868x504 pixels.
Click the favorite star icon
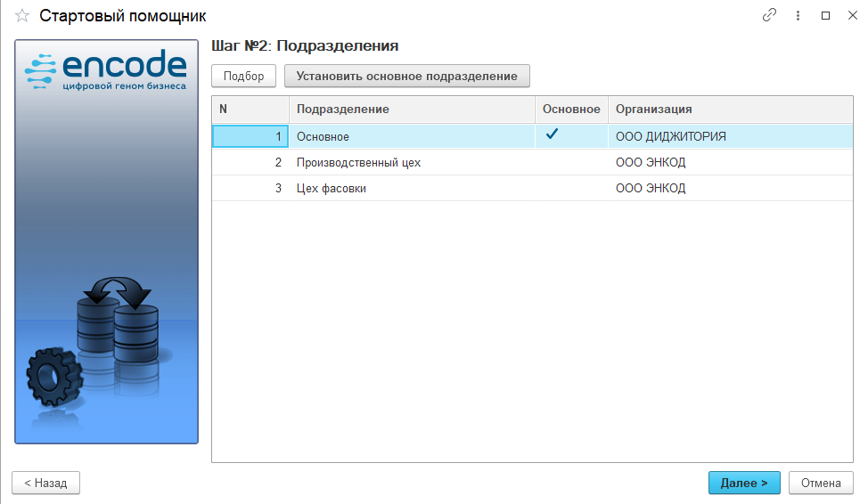pos(22,15)
